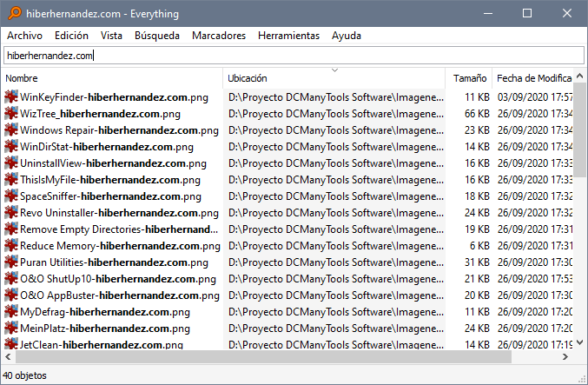Open the Archivo menu
This screenshot has width=588, height=385.
pyautogui.click(x=24, y=36)
